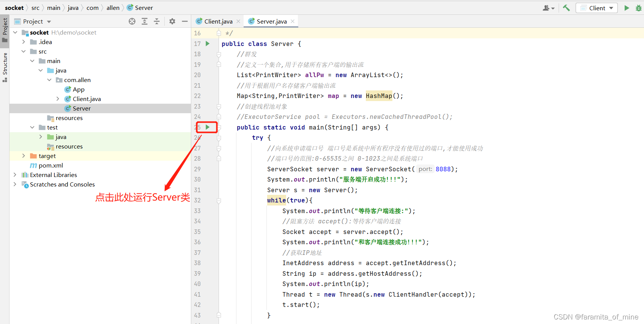The image size is (644, 324).
Task: Collapse the src folder
Action: 24,51
